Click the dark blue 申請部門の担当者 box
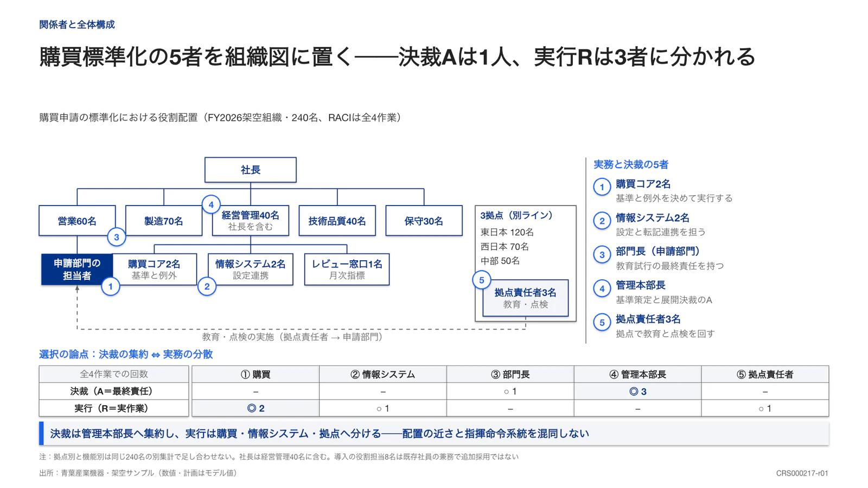The width and height of the screenshot is (868, 488). [77, 269]
